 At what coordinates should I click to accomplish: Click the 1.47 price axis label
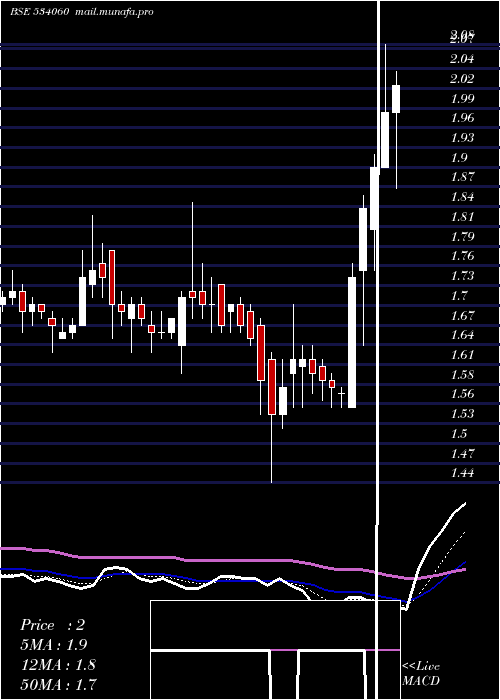(x=462, y=453)
